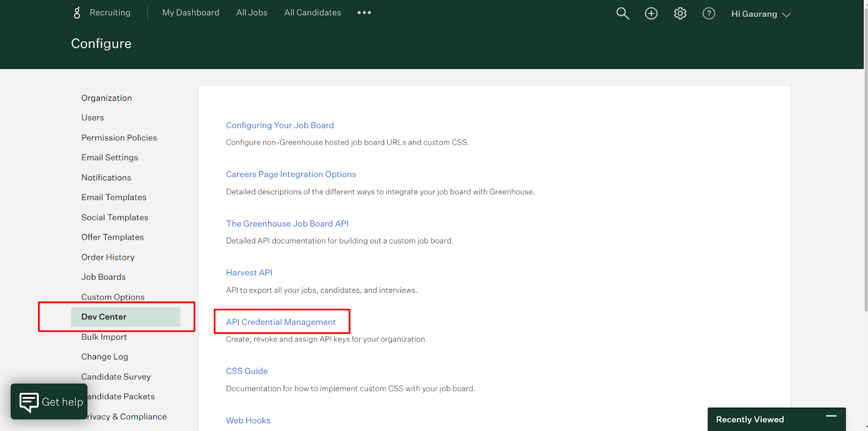The width and height of the screenshot is (868, 431).
Task: Open Order History in the sidebar
Action: [x=108, y=257]
